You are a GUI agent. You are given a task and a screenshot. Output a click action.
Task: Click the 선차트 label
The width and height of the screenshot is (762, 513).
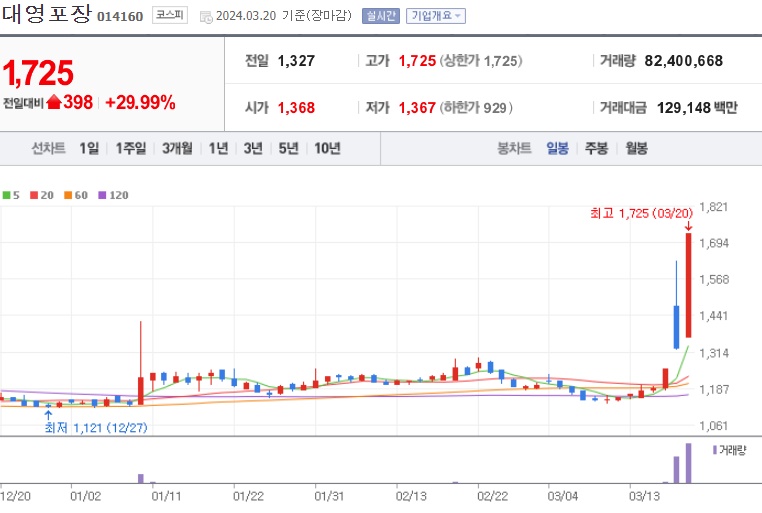48,148
